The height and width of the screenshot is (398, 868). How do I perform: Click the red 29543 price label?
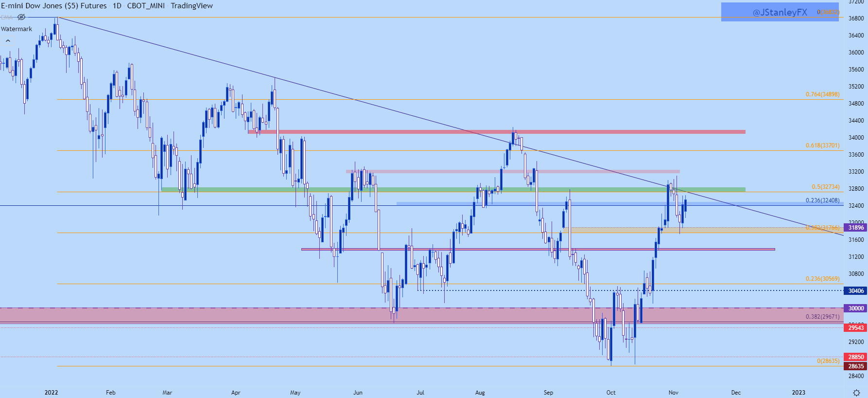click(856, 328)
